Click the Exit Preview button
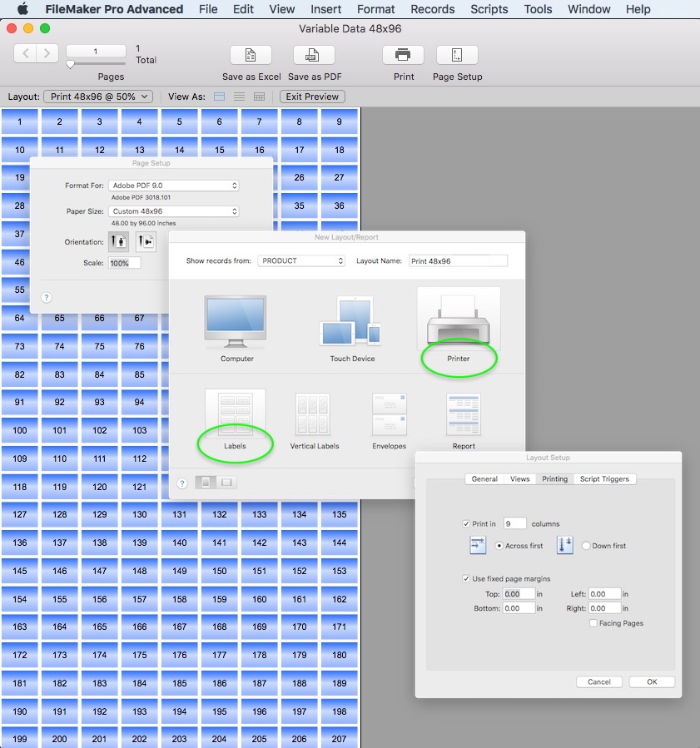The width and height of the screenshot is (700, 748). click(312, 97)
